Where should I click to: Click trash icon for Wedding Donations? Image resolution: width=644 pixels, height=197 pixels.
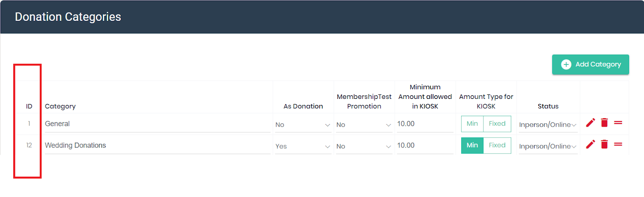click(x=604, y=144)
